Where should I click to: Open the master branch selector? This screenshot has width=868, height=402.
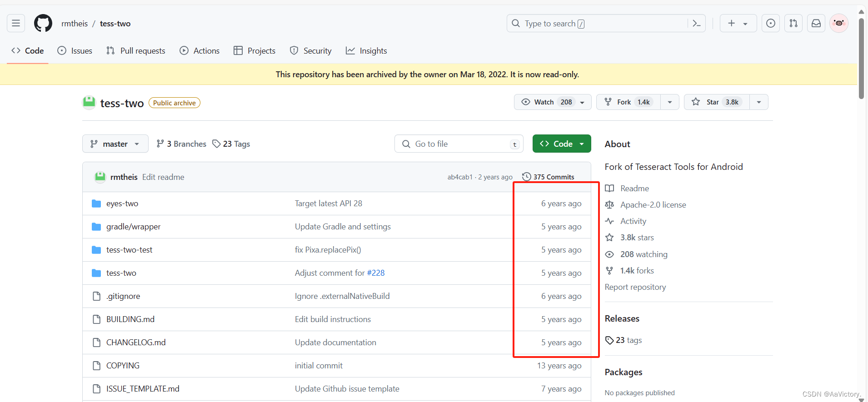(x=115, y=144)
